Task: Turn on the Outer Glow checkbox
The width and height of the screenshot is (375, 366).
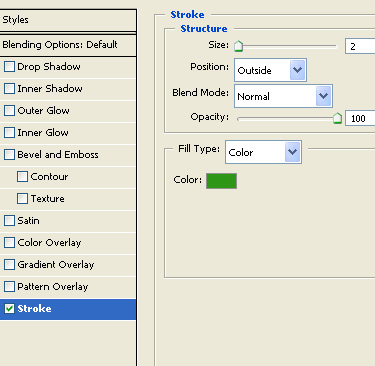Action: pyautogui.click(x=9, y=111)
